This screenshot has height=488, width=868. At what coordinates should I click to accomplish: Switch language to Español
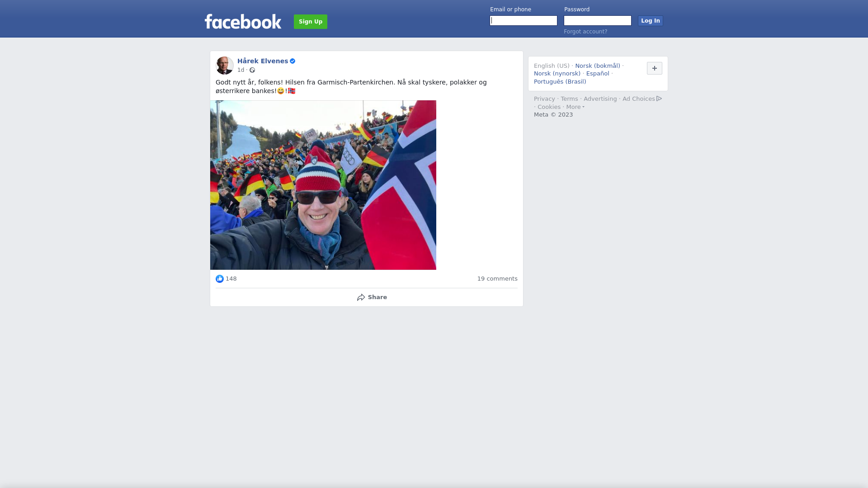tap(598, 74)
